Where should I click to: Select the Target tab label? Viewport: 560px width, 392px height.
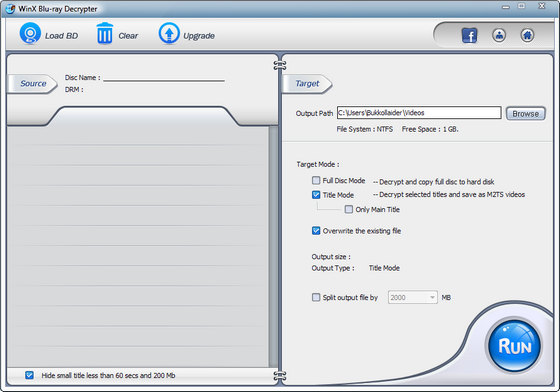(308, 84)
